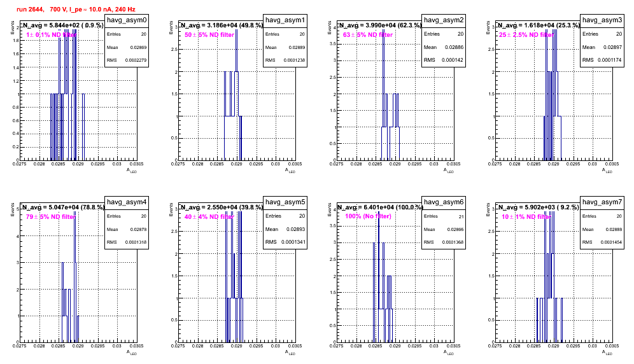Select the havg_asym7 stats box title
This screenshot has height=364, width=634.
[602, 202]
